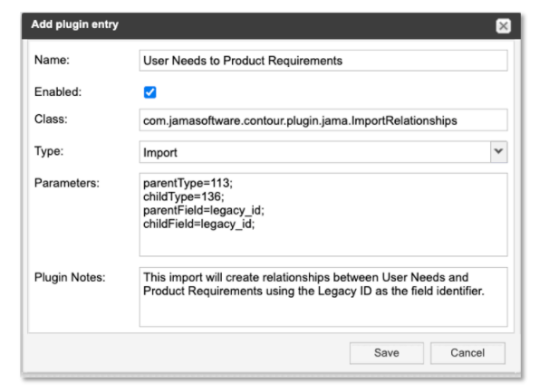The height and width of the screenshot is (392, 549).
Task: Click the Parameters label
Action: 67,183
